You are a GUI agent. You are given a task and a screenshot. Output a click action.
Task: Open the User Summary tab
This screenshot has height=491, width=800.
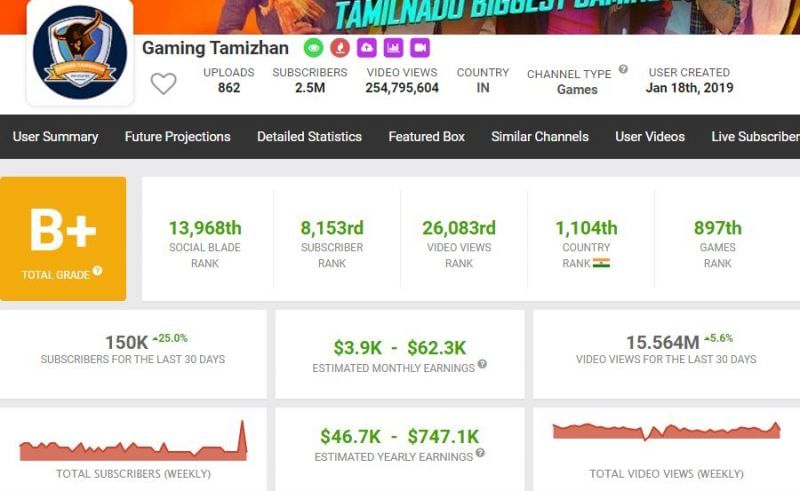55,137
